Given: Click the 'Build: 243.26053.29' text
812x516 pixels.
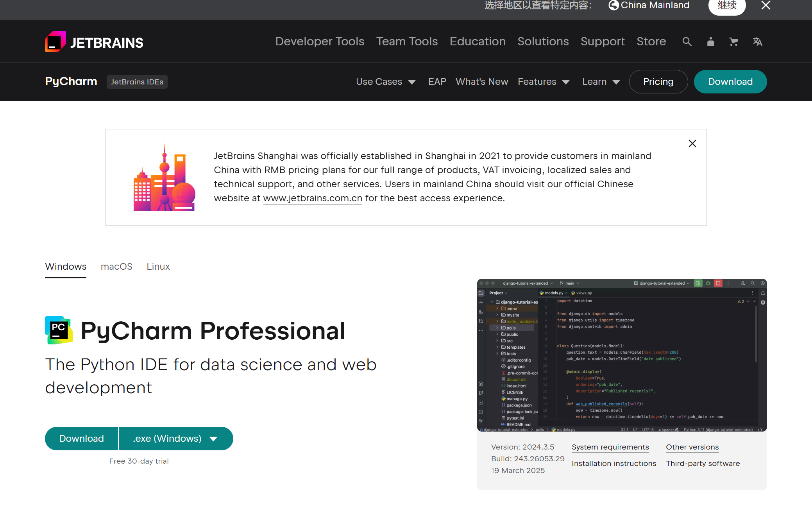Looking at the screenshot, I should [x=528, y=459].
